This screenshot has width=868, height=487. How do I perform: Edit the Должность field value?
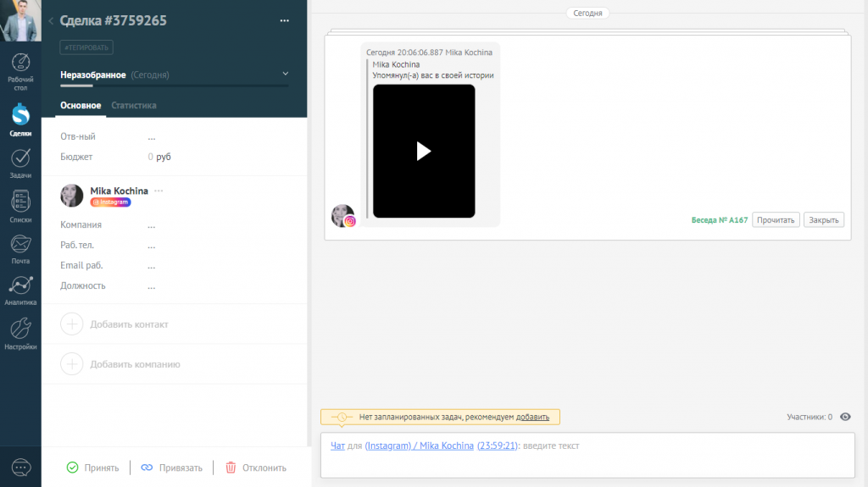152,286
